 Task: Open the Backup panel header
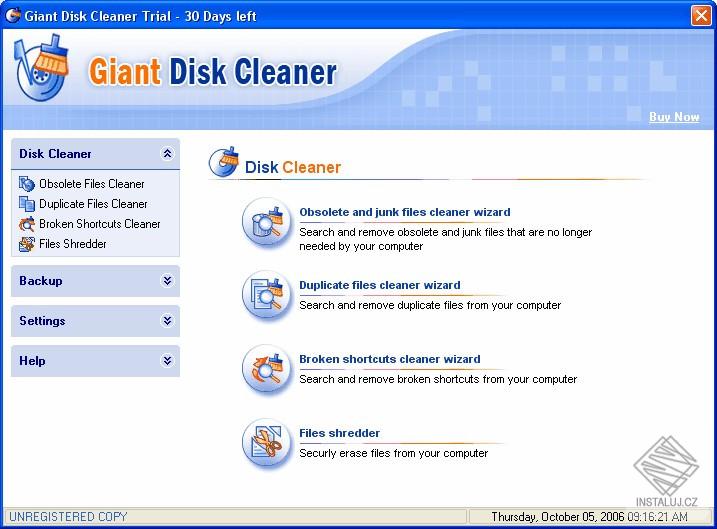click(95, 281)
